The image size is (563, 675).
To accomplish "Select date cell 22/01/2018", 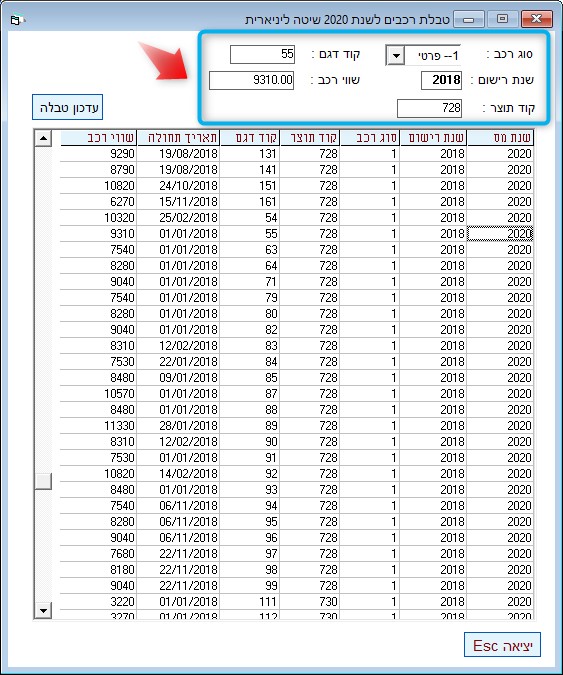I will tap(178, 362).
